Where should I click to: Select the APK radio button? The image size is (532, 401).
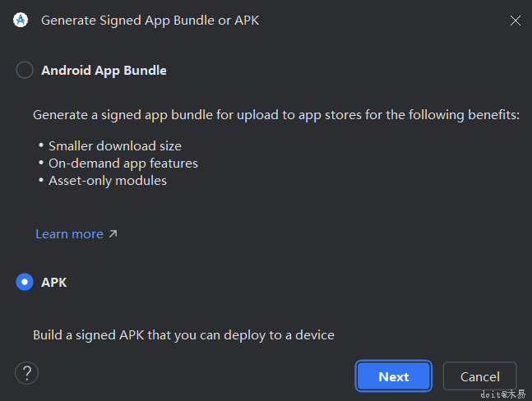tap(25, 282)
